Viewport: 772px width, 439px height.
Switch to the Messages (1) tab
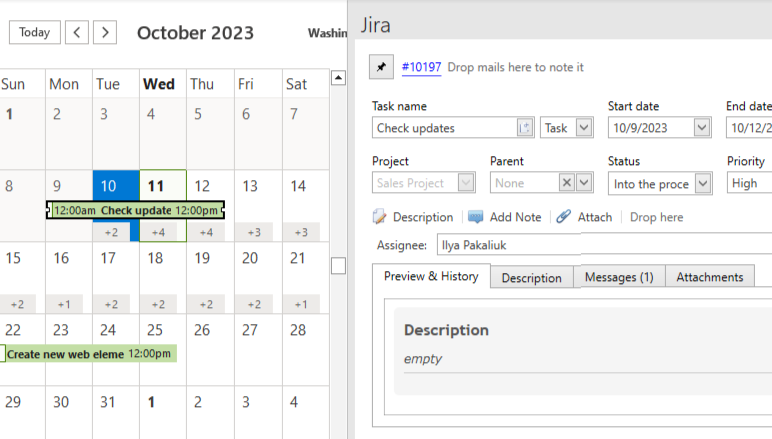(618, 277)
